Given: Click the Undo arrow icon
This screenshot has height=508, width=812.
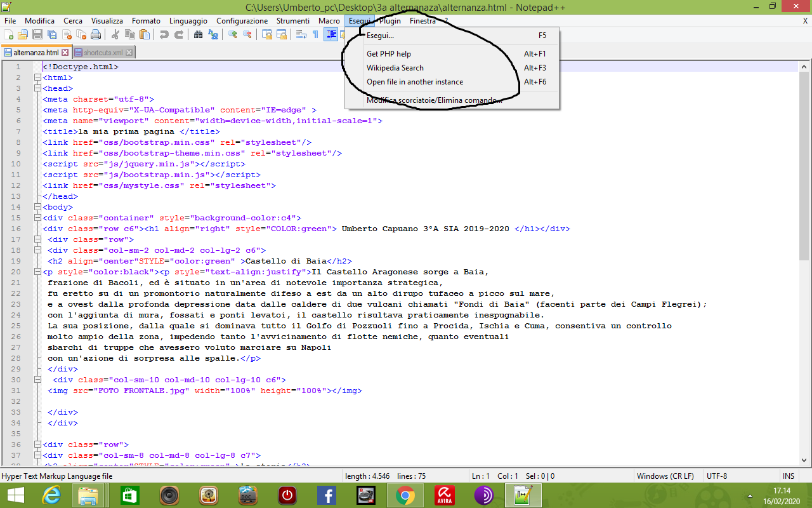Looking at the screenshot, I should click(x=164, y=34).
